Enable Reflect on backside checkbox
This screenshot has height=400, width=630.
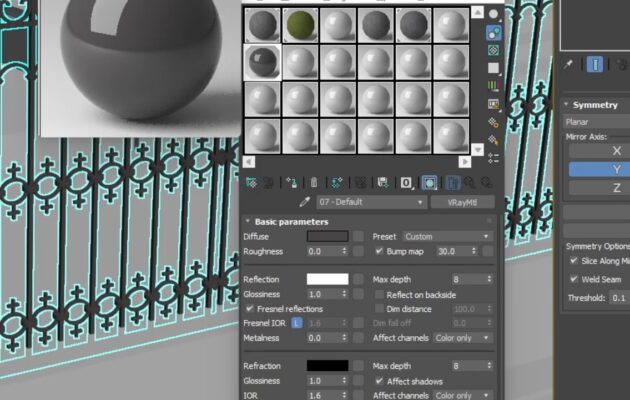[x=380, y=295]
